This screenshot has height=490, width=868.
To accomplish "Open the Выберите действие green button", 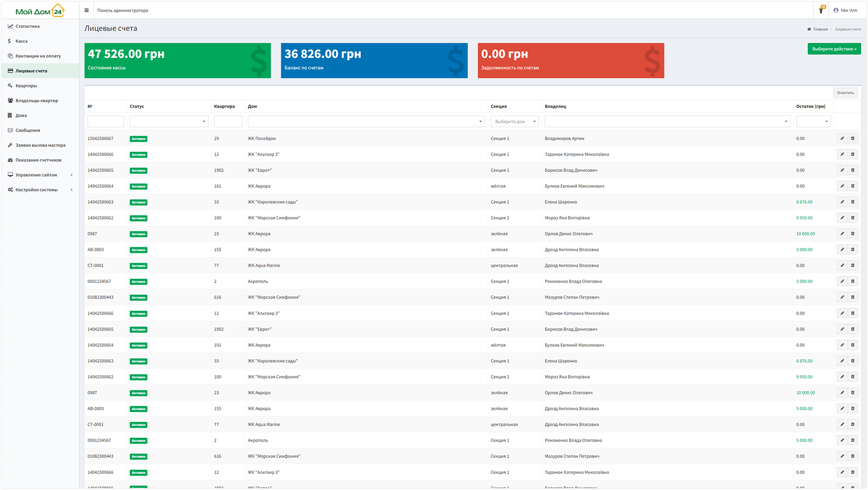I will tap(834, 49).
